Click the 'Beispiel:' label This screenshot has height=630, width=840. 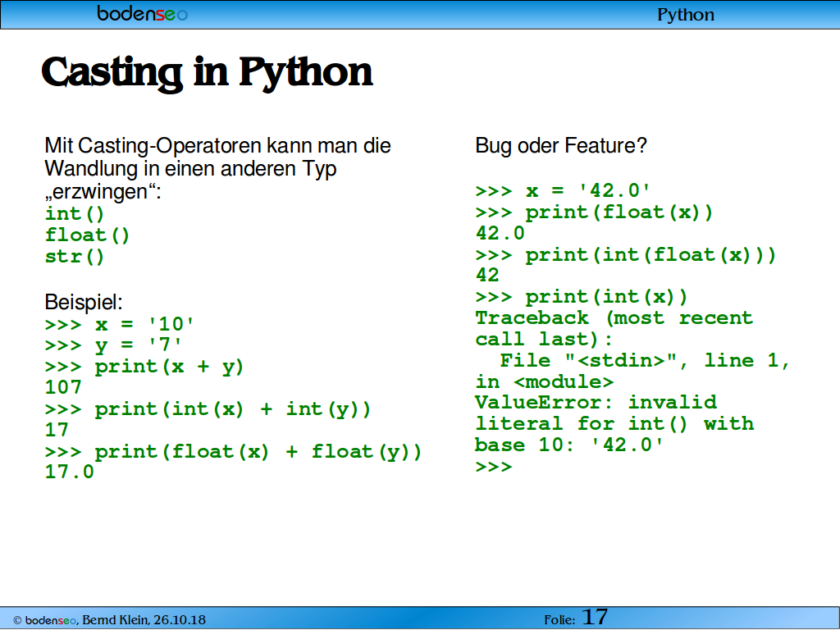[84, 302]
